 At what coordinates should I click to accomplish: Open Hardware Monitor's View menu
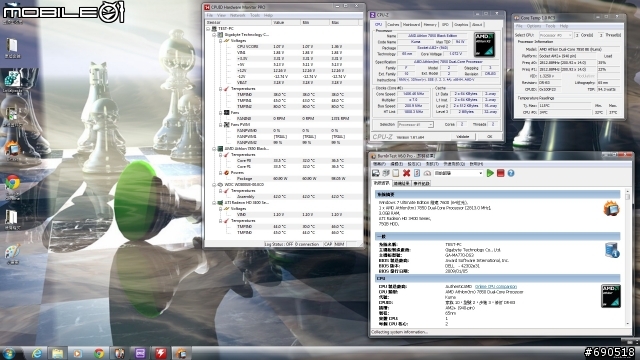coord(221,16)
